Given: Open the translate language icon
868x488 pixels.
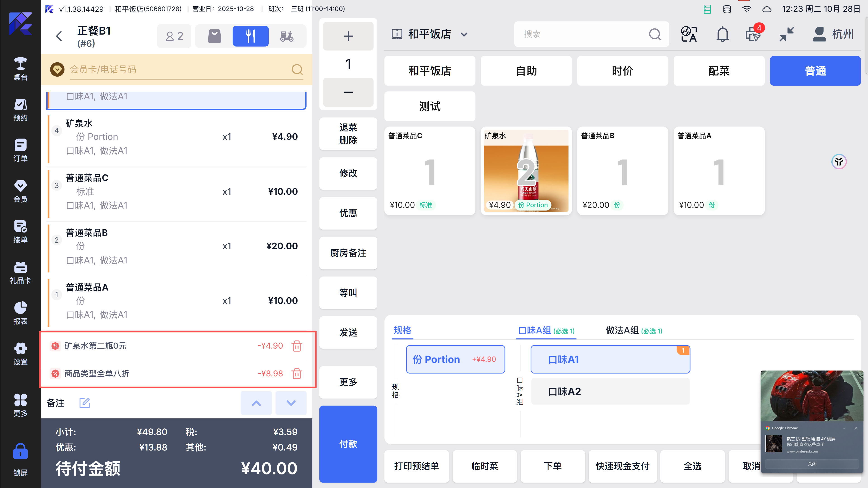Looking at the screenshot, I should [x=689, y=34].
